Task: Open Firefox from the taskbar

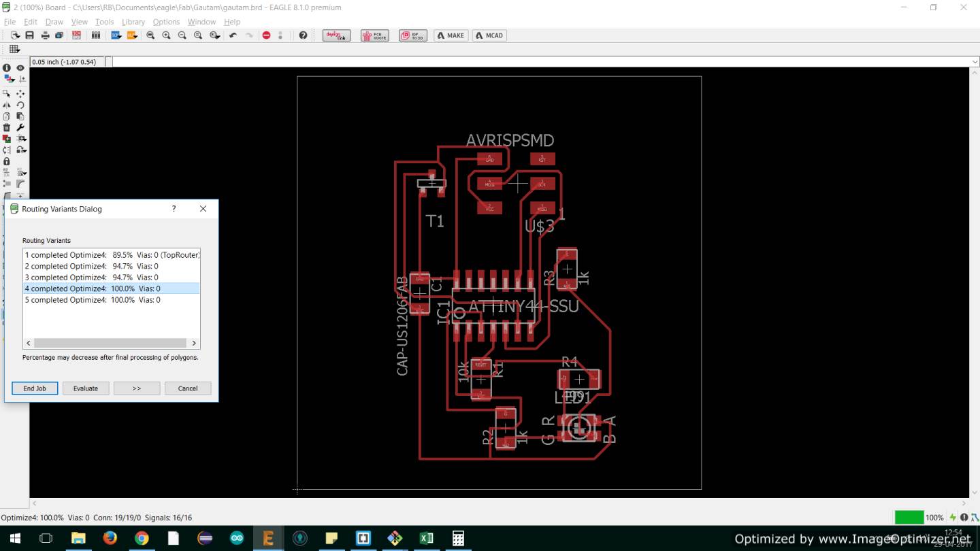Action: 110,538
